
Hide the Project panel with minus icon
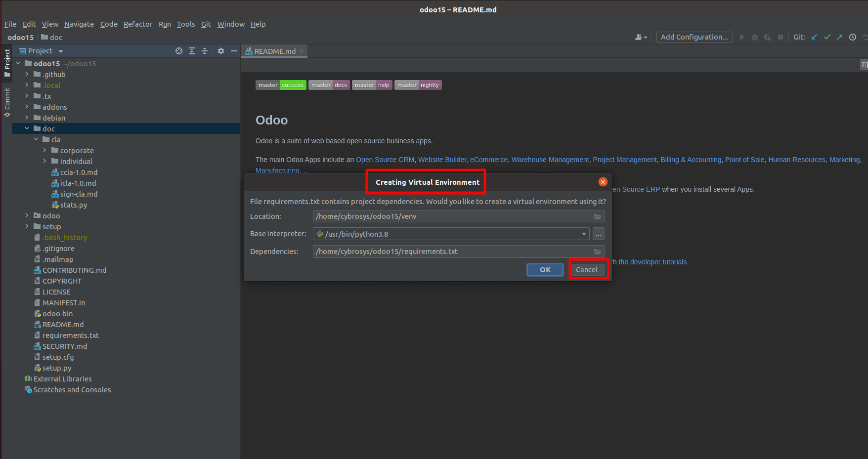click(234, 51)
